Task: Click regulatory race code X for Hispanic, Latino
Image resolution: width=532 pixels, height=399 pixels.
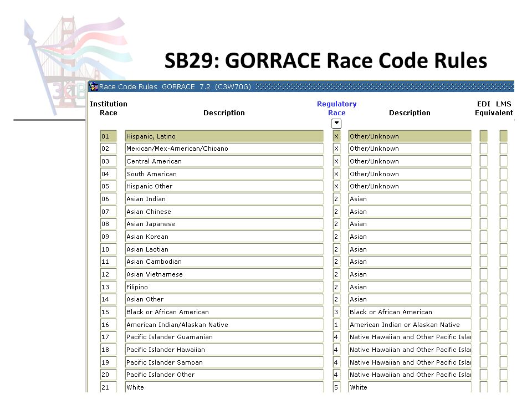Action: click(336, 136)
